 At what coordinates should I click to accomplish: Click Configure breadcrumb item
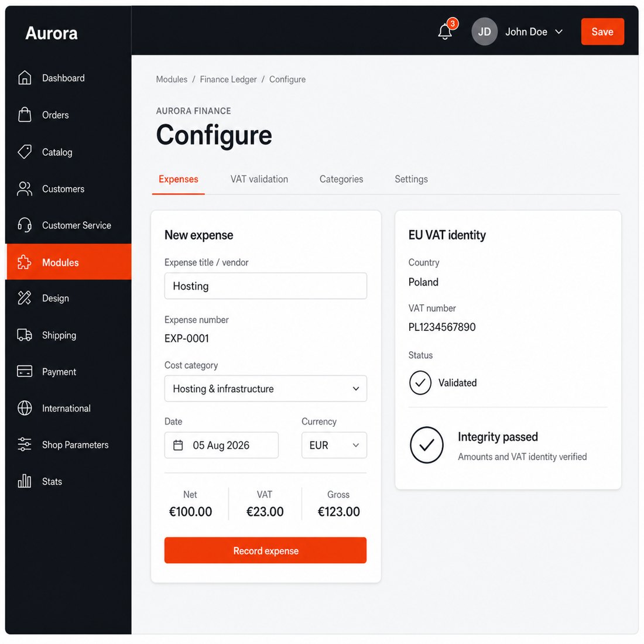[x=287, y=79]
